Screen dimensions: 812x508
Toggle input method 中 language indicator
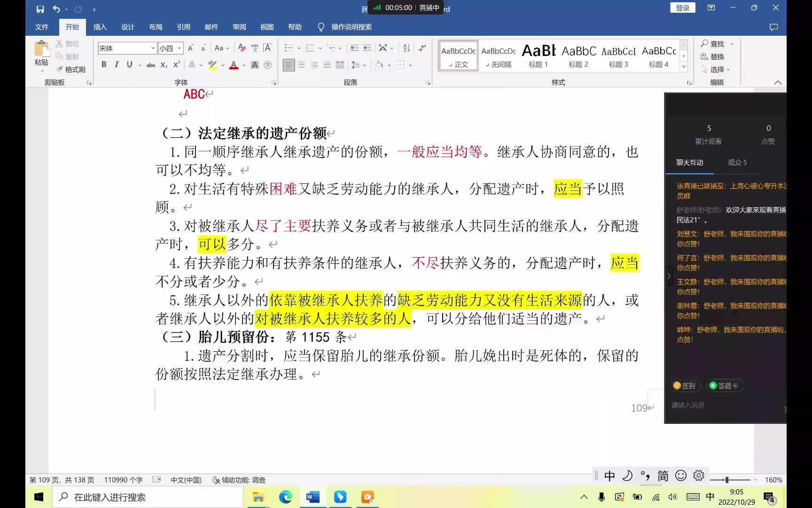[x=609, y=476]
